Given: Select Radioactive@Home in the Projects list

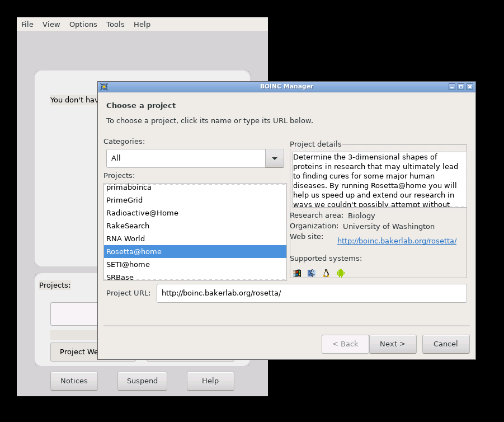Looking at the screenshot, I should [x=195, y=213].
